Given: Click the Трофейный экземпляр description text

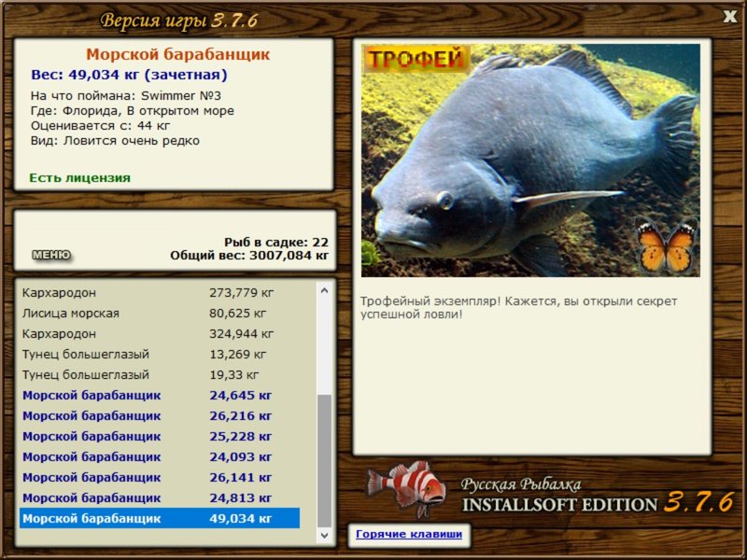Looking at the screenshot, I should (518, 308).
